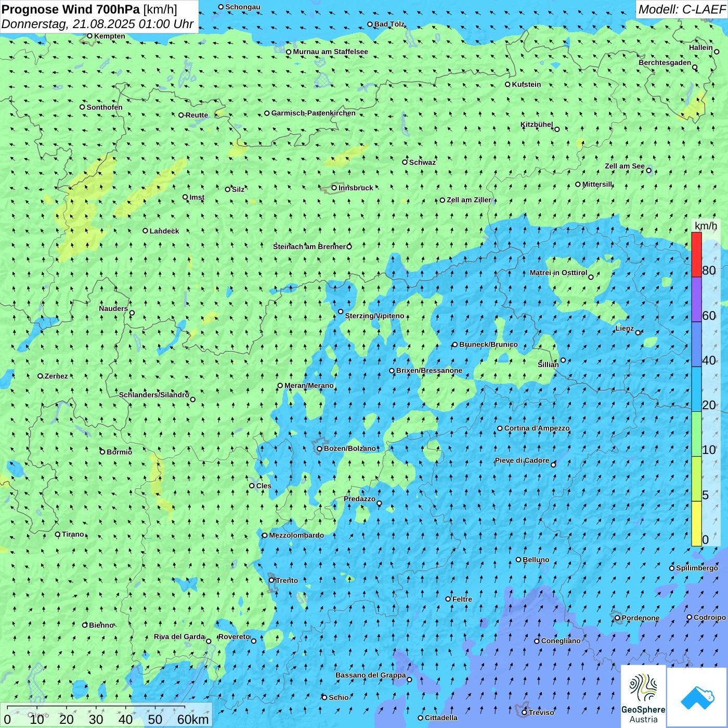Click the 'Steinach am Brenner' label
The width and height of the screenshot is (728, 728).
pyautogui.click(x=309, y=246)
